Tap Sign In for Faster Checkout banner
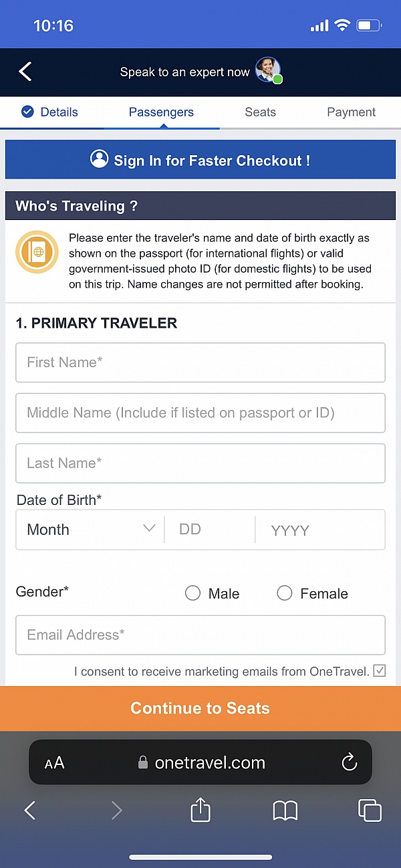Viewport: 401px width, 868px height. [x=200, y=160]
